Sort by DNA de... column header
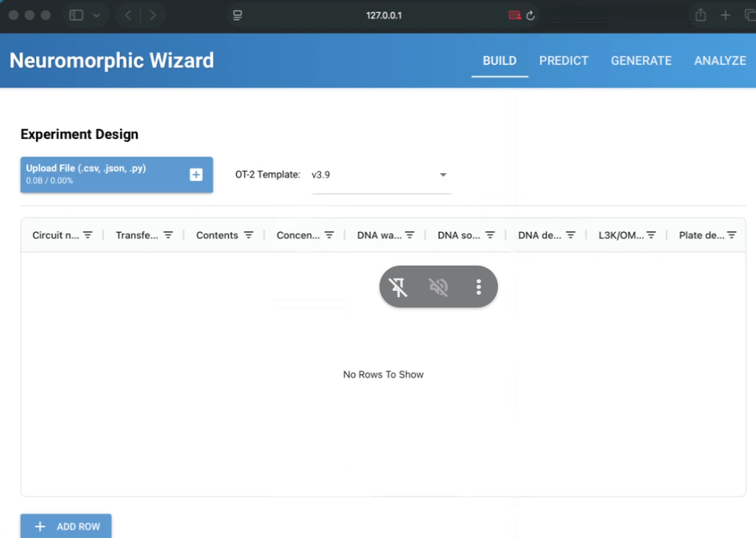 [540, 235]
